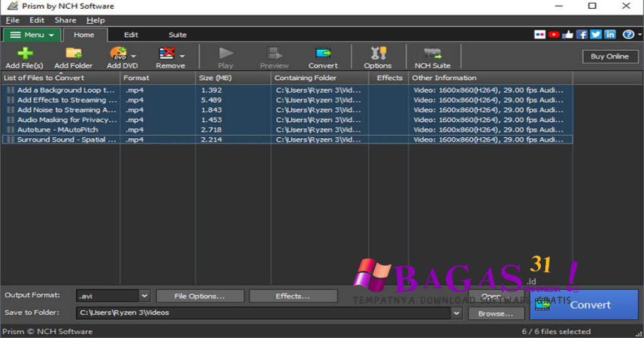Click the Other Information column header

[491, 78]
